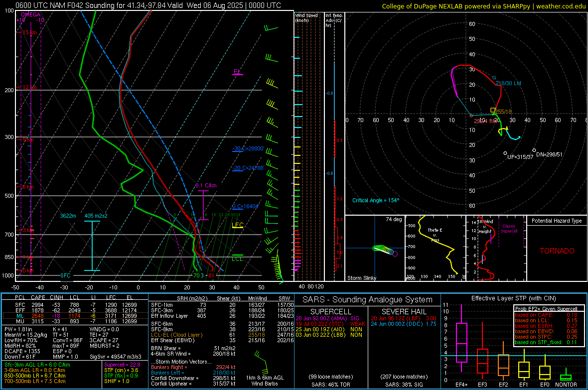Click the magenta EL level marker
This screenshot has height=390, width=588.
point(237,72)
